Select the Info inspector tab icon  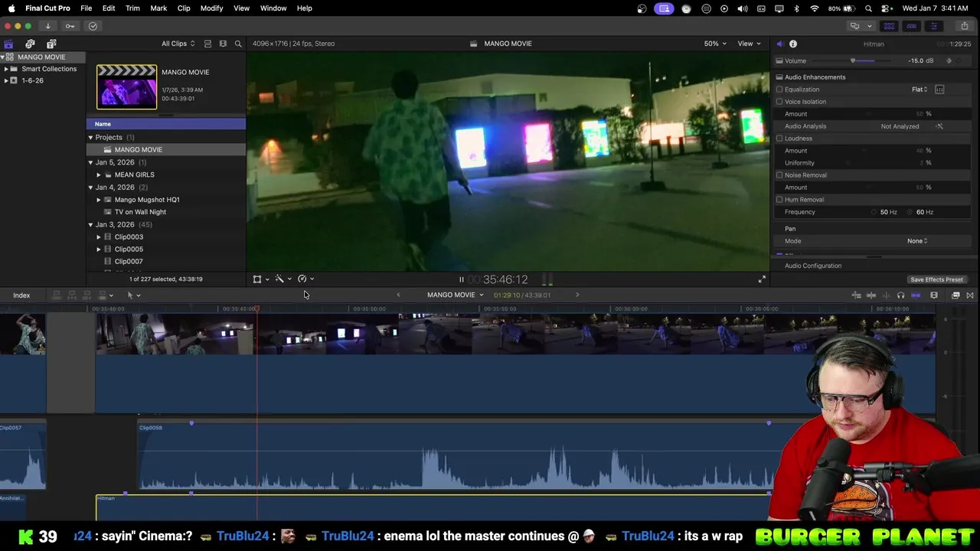793,44
